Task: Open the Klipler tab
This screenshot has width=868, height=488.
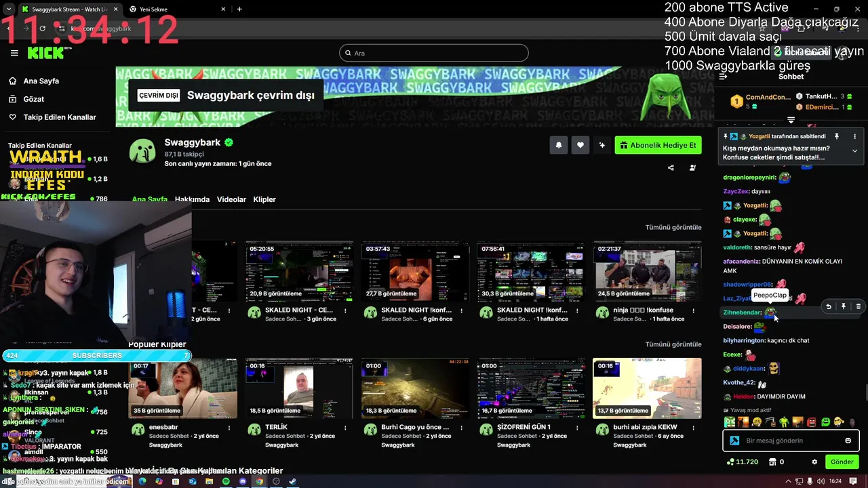Action: (264, 199)
